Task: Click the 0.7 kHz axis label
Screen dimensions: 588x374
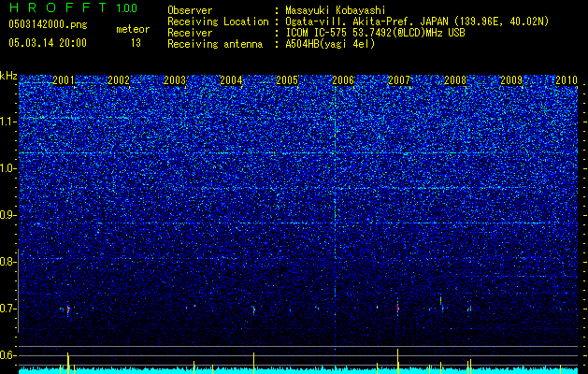Action: click(x=8, y=309)
